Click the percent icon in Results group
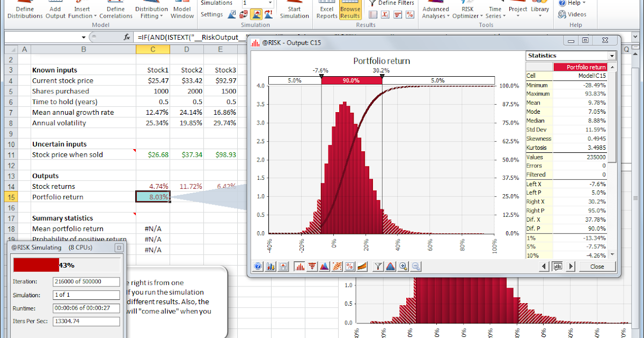 click(410, 14)
